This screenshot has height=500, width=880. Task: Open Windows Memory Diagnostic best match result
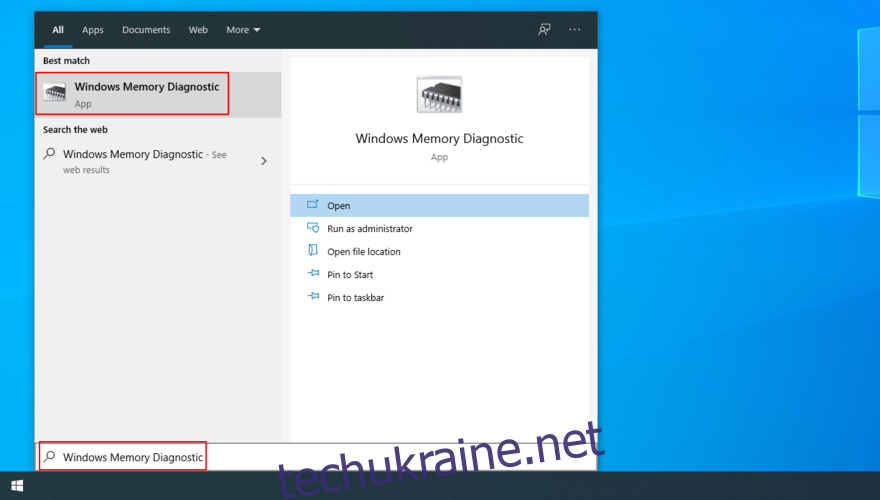coord(158,94)
